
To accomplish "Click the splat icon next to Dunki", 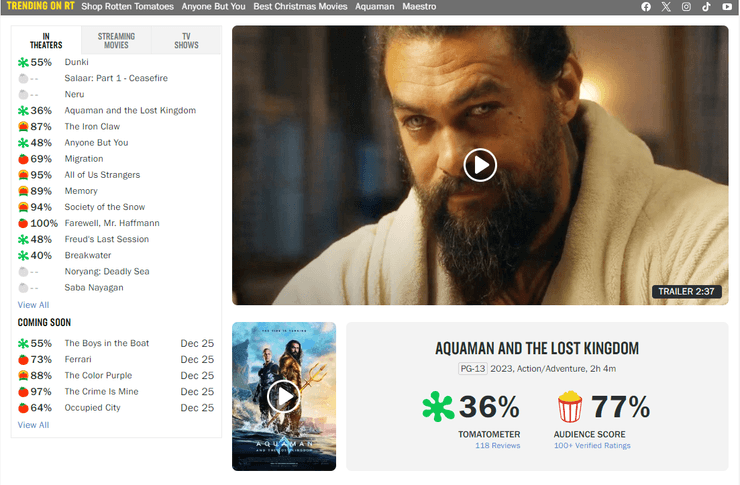I will point(23,62).
